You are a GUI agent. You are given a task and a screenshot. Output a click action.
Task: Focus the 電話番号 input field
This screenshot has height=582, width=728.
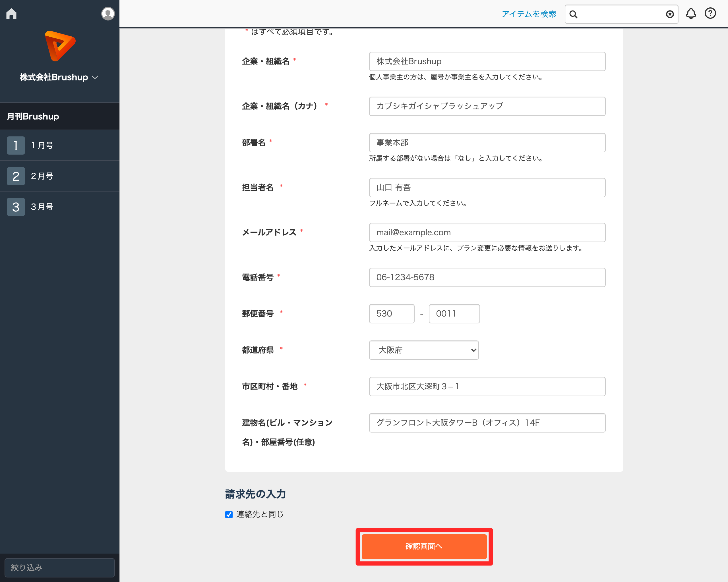point(487,277)
